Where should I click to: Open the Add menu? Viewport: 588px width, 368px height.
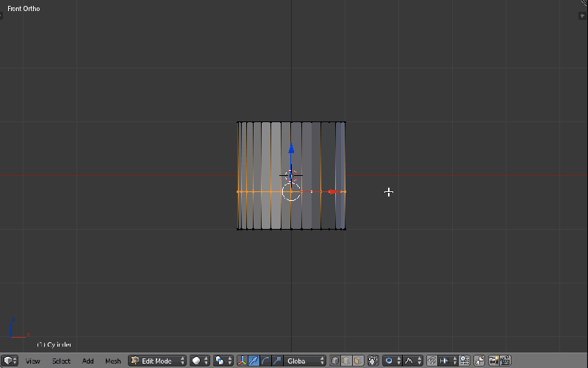87,361
